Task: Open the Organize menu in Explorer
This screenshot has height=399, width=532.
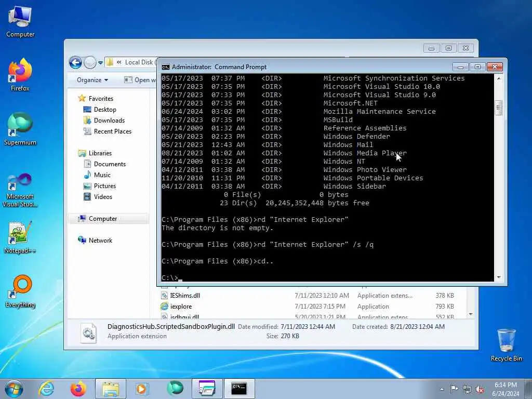Action: 92,80
